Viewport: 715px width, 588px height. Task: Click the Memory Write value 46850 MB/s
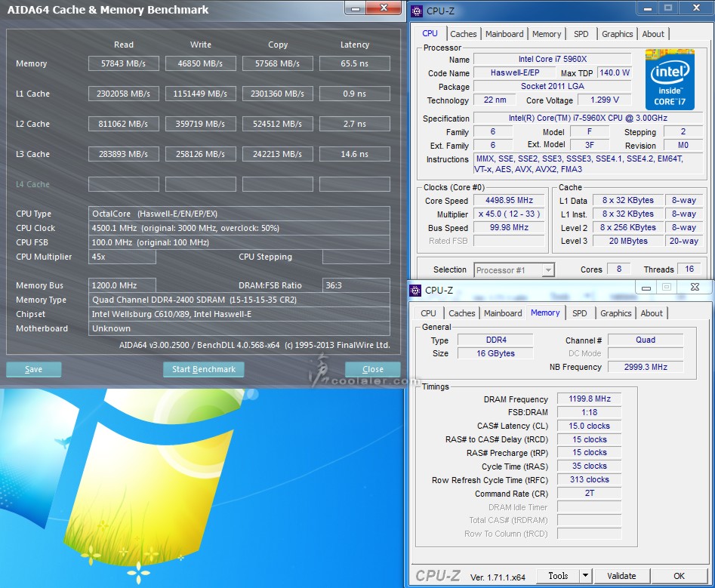tap(201, 63)
